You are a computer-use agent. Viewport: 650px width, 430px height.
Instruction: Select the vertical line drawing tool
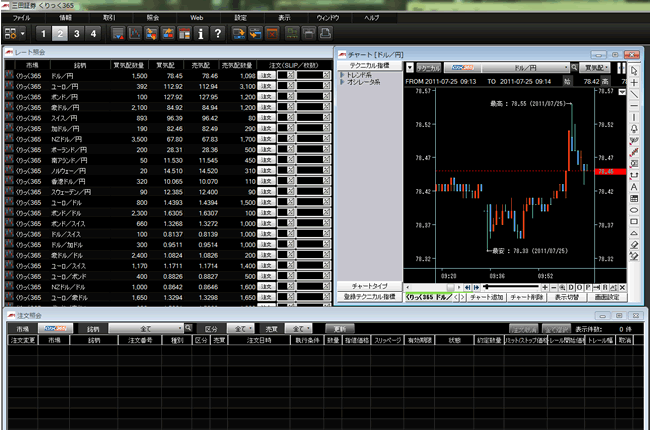point(634,117)
